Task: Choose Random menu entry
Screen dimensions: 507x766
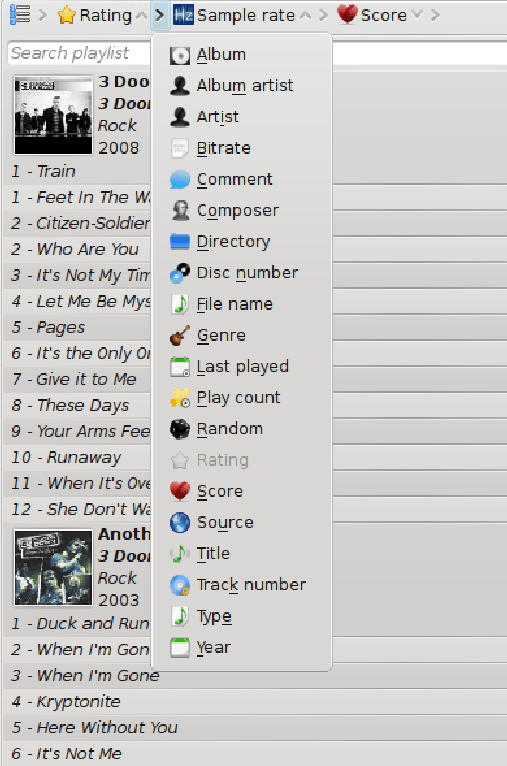Action: click(242, 429)
